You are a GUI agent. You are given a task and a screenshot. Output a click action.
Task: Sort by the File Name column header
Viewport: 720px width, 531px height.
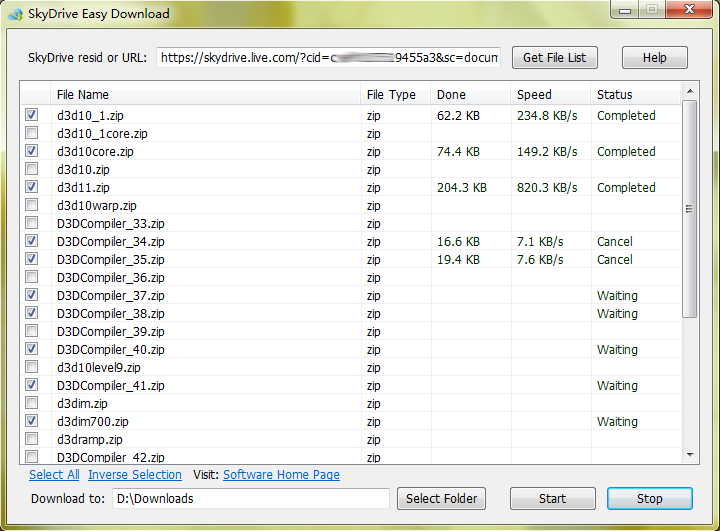tap(205, 95)
